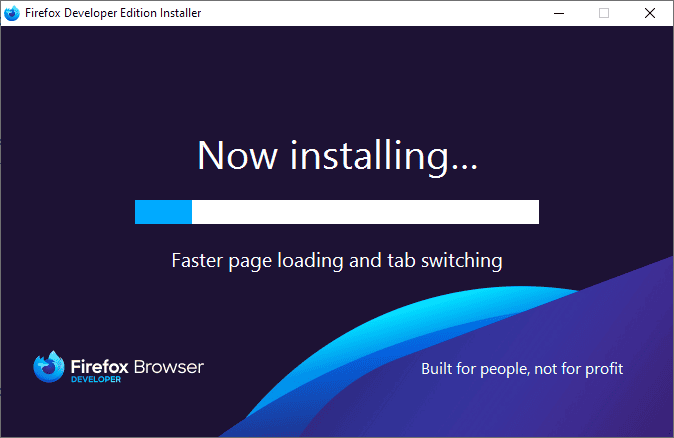Close the Firefox Developer Edition Installer
This screenshot has width=674, height=438.
[x=650, y=13]
